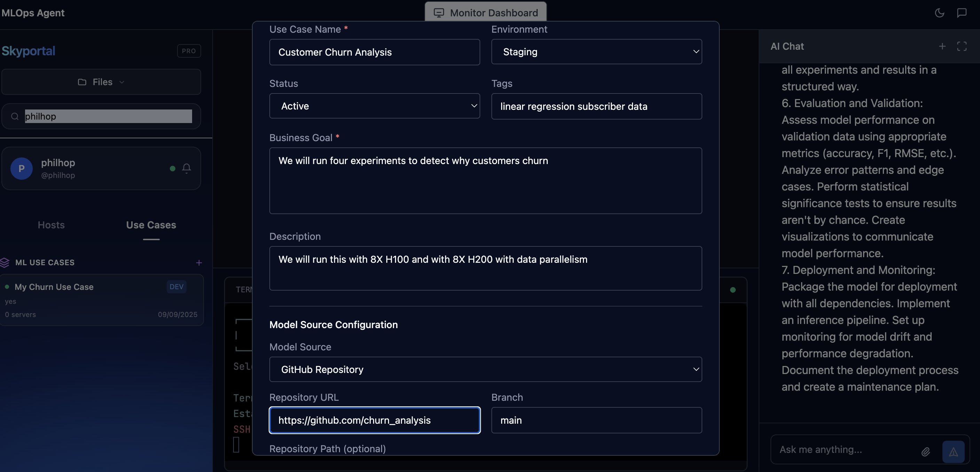980x472 pixels.
Task: Start a new AI Chat conversation
Action: click(942, 46)
